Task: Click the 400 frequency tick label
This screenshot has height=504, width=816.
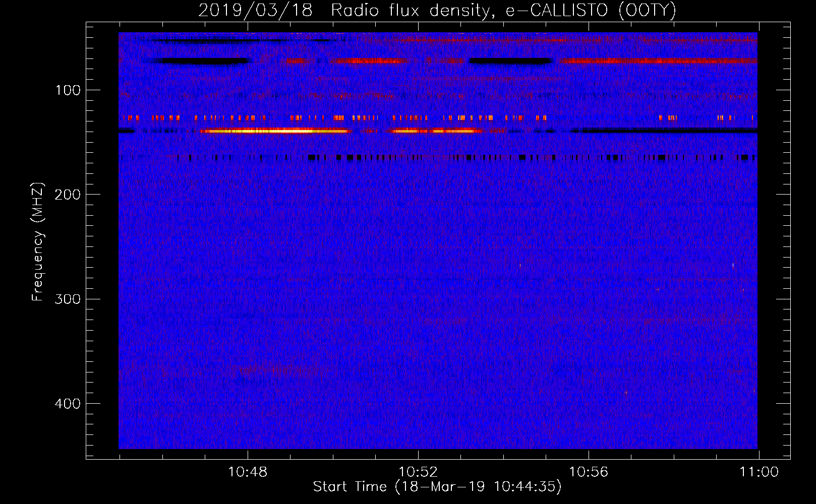Action: 68,404
